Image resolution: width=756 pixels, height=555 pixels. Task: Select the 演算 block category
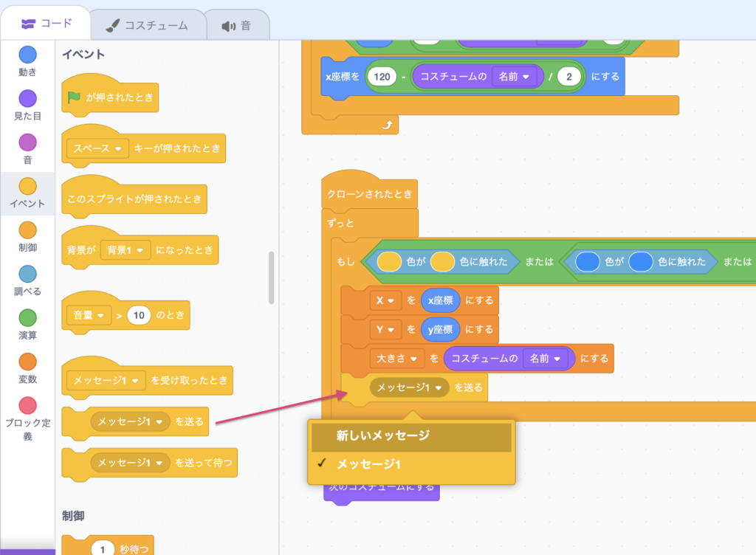pos(27,324)
